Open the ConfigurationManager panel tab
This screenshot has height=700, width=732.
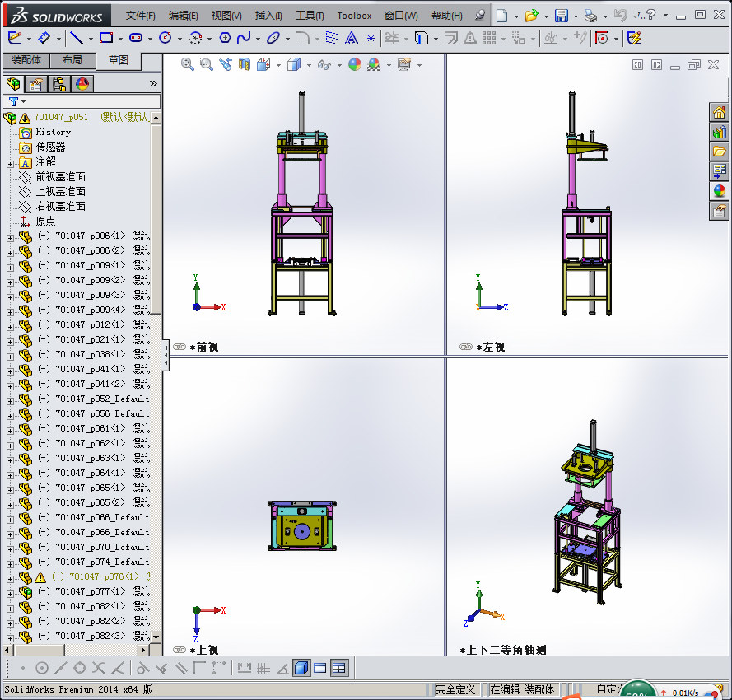(x=59, y=84)
